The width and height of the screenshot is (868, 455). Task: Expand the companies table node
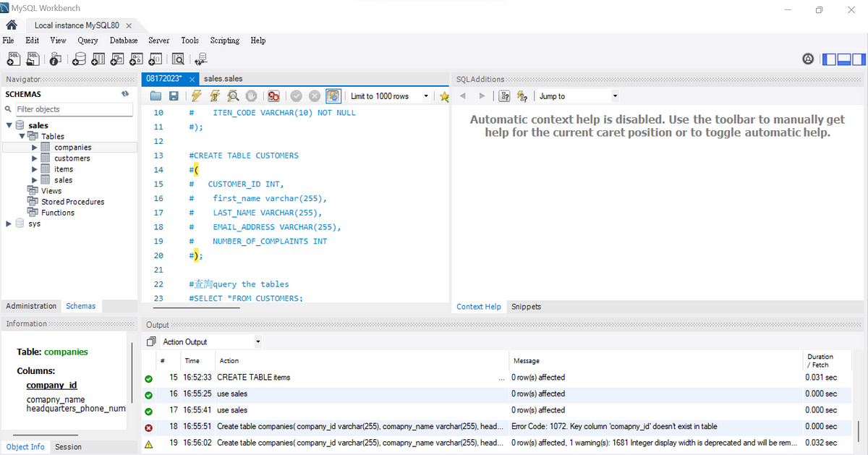coord(34,147)
